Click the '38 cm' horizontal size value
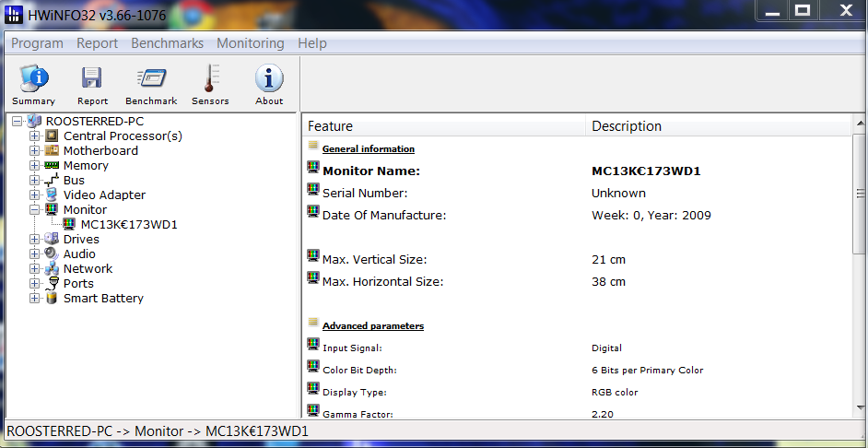868x448 pixels. [x=608, y=281]
